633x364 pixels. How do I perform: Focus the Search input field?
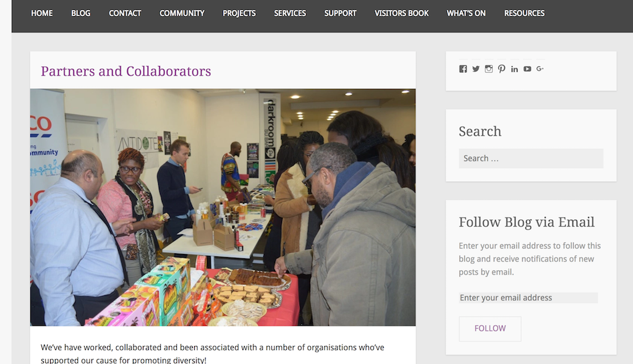click(x=531, y=159)
